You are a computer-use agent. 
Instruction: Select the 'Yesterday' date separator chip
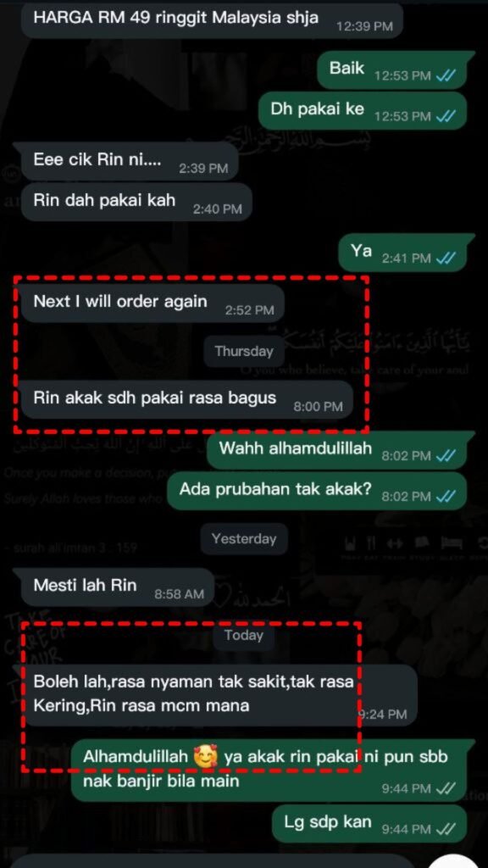point(244,538)
